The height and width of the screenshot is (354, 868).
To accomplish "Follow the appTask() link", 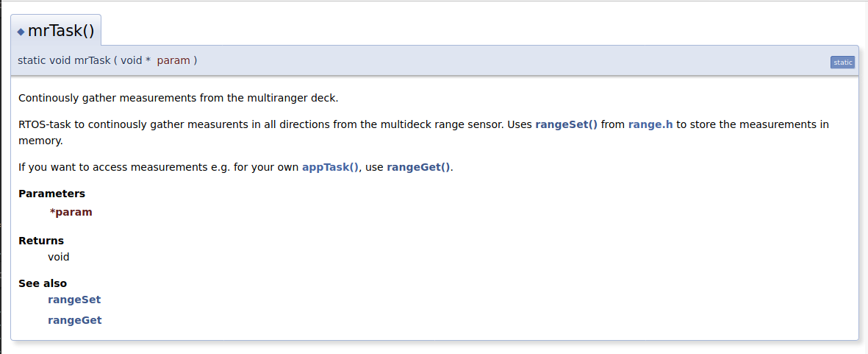I will coord(330,167).
